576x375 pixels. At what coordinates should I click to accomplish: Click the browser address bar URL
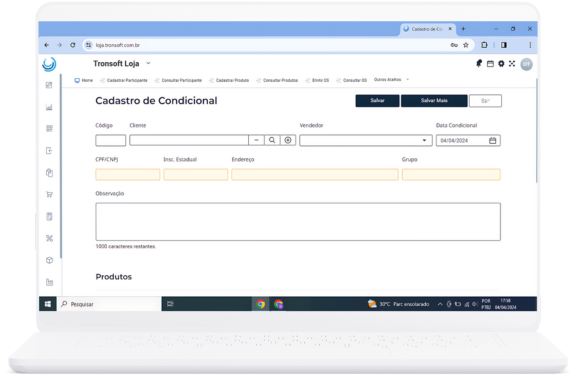[118, 45]
